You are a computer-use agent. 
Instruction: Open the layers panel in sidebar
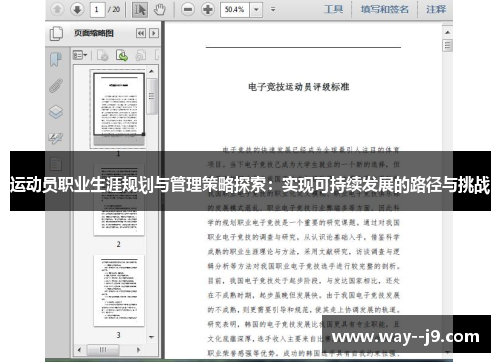pos(56,112)
